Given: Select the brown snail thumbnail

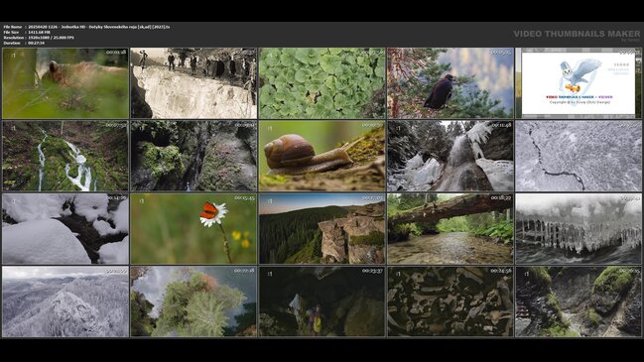Looking at the screenshot, I should pyautogui.click(x=322, y=156).
